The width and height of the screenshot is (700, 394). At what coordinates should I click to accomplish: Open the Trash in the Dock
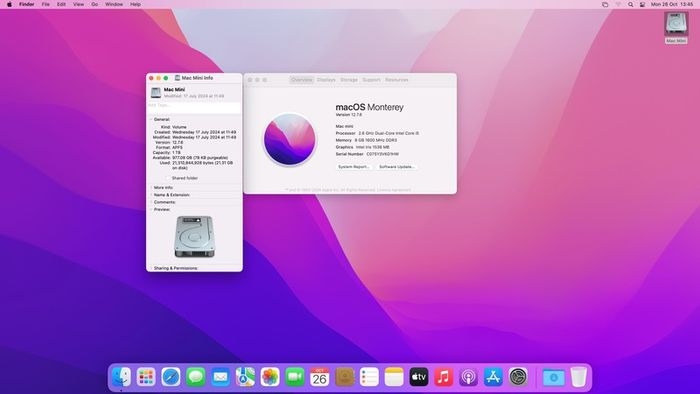[579, 377]
